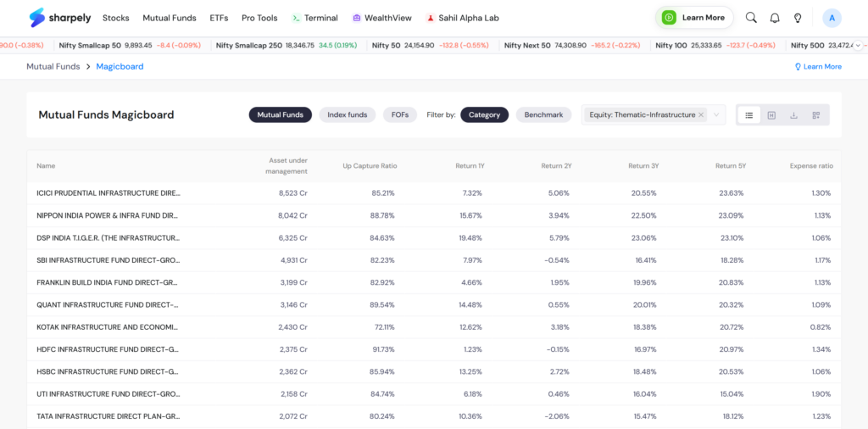Open the customize columns icon

coord(816,115)
